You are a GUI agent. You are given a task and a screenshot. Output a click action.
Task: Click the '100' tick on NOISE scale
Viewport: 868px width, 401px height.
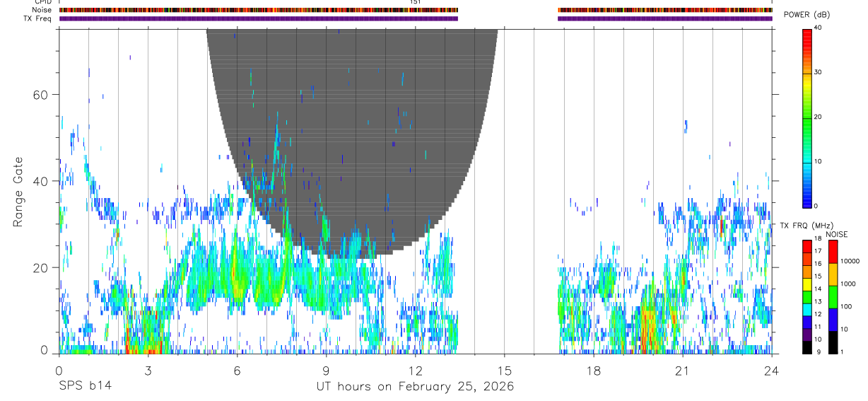click(846, 306)
